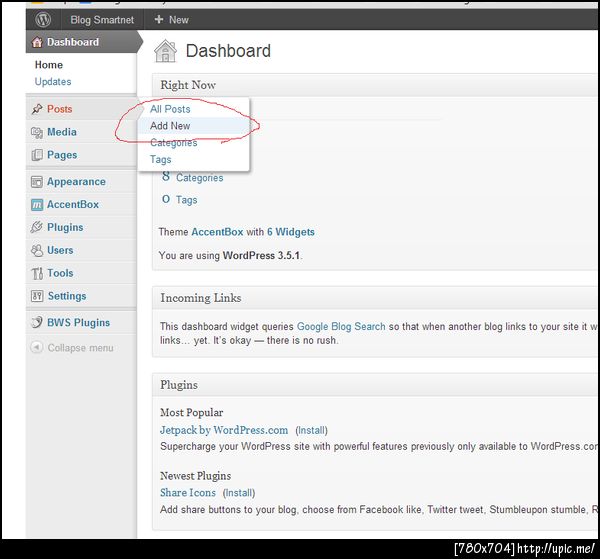Click the Collapse menu arrow icon

37,347
